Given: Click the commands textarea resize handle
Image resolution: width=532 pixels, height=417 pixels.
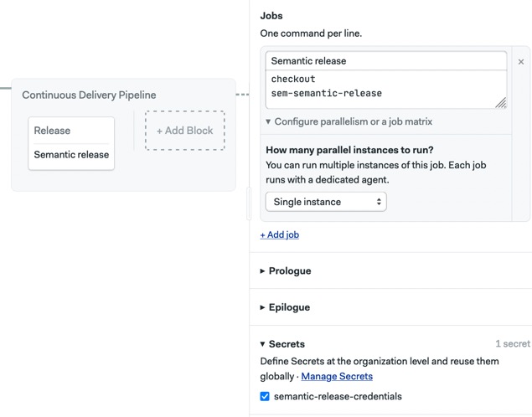Looking at the screenshot, I should (500, 102).
